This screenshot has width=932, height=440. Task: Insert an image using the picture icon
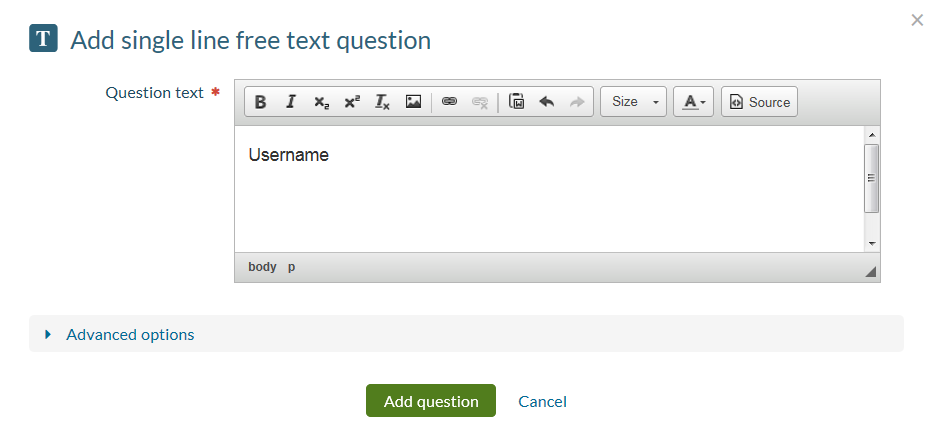(413, 102)
